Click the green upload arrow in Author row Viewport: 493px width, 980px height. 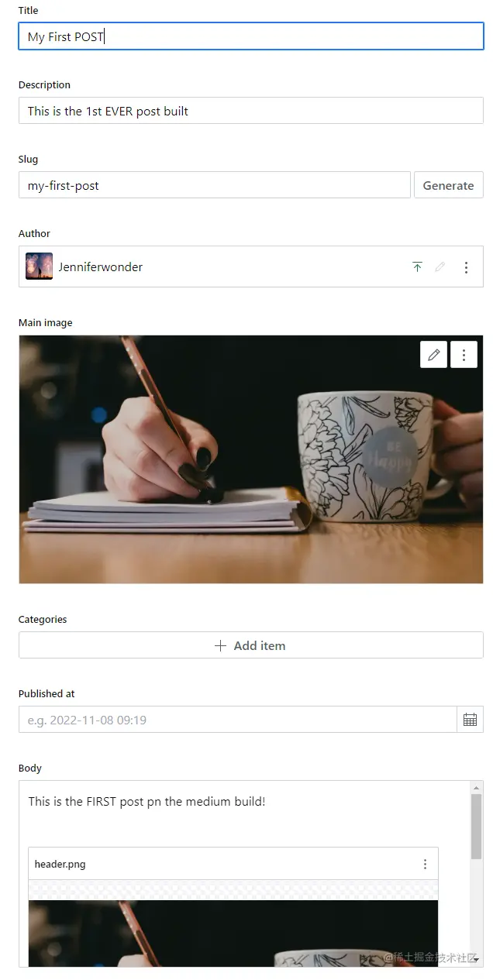pos(417,267)
